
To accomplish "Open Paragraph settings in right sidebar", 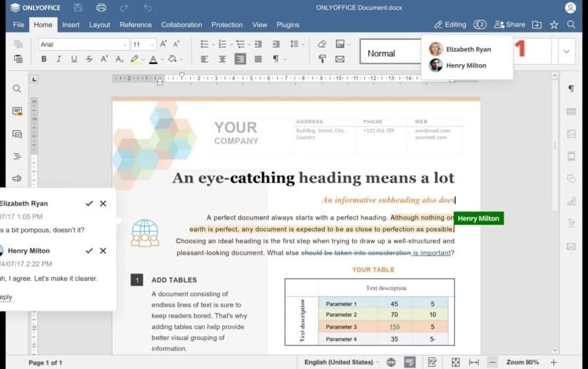I will tap(570, 89).
